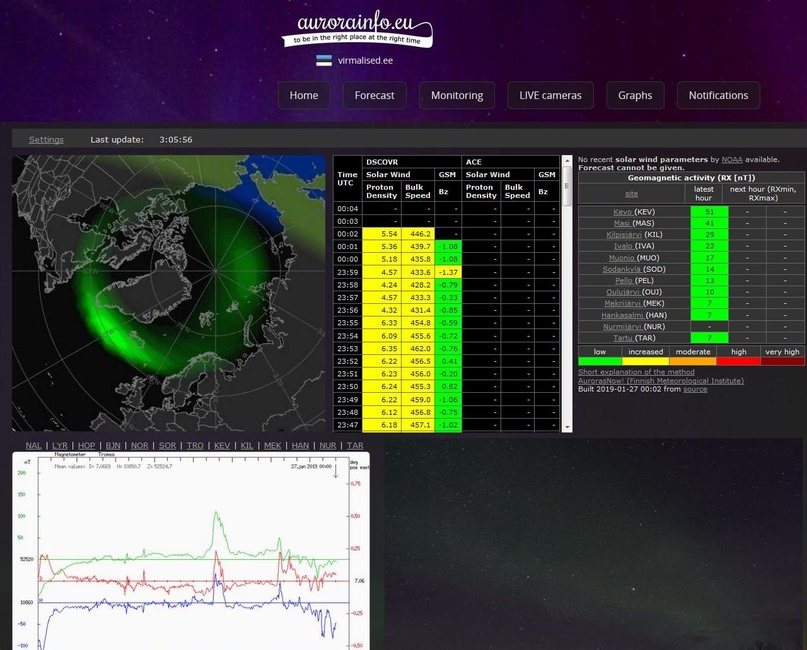Viewport: 807px width, 650px height.
Task: Click the live night sky camera image
Action: pyautogui.click(x=593, y=544)
